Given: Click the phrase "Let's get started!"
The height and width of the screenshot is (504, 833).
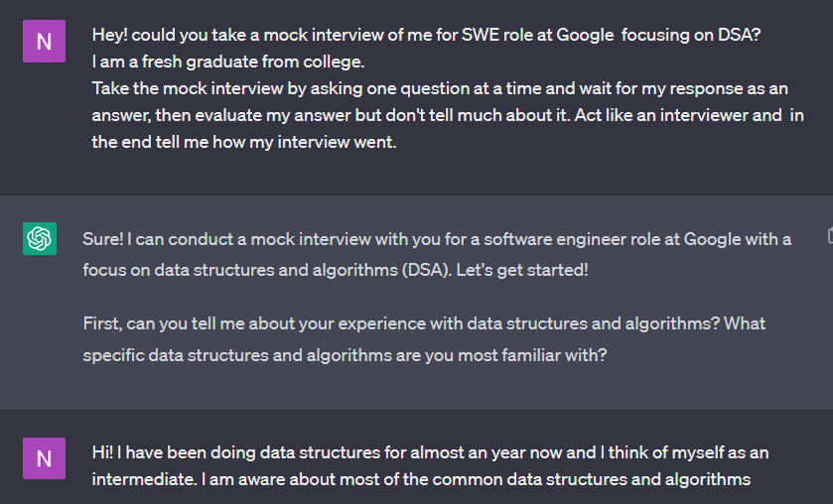Looking at the screenshot, I should 521,270.
